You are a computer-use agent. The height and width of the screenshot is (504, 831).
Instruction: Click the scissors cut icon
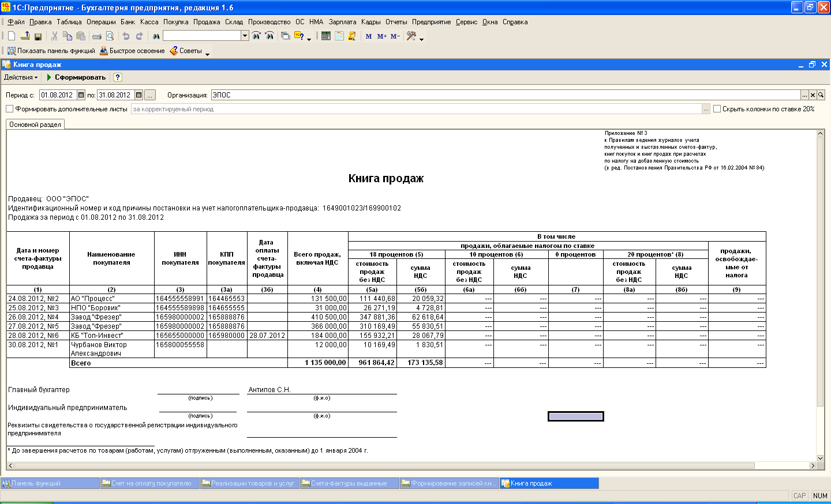pos(54,36)
